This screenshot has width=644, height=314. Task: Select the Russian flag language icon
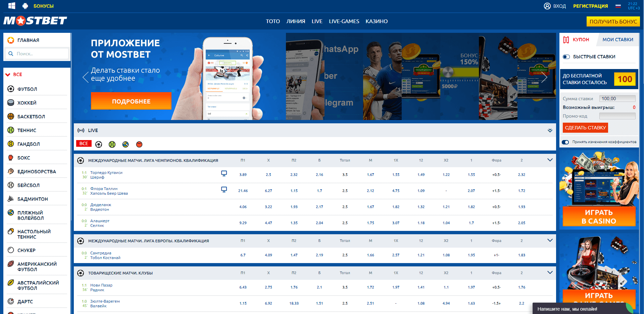[x=618, y=6]
